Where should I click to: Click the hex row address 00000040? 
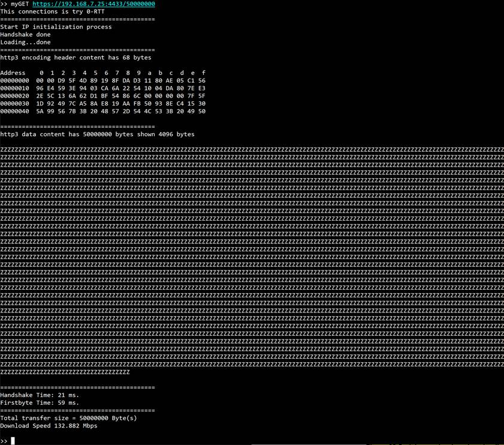(14, 112)
